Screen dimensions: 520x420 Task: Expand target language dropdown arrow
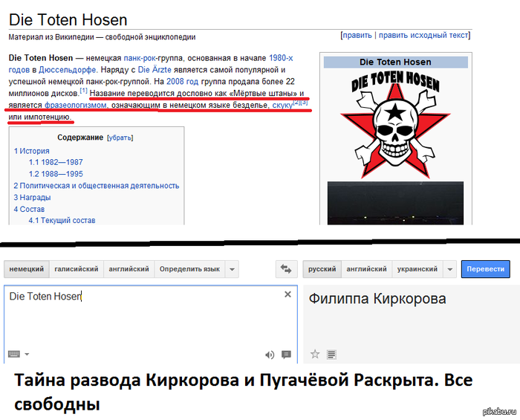point(449,269)
